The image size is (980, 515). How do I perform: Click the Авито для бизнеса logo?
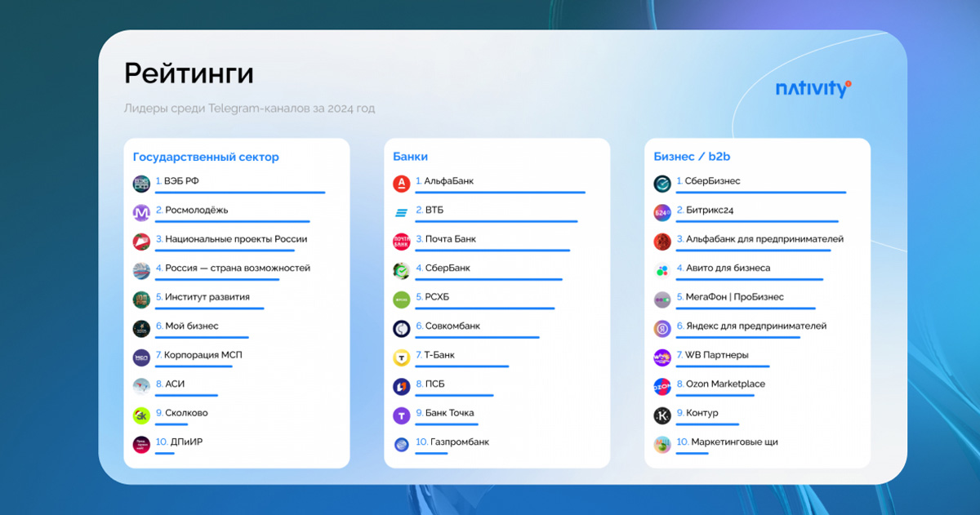click(662, 271)
